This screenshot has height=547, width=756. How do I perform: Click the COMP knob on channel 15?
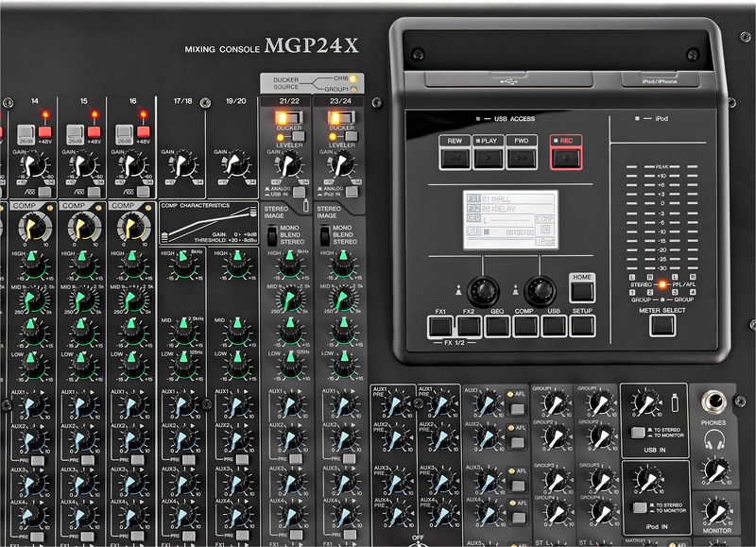[84, 227]
